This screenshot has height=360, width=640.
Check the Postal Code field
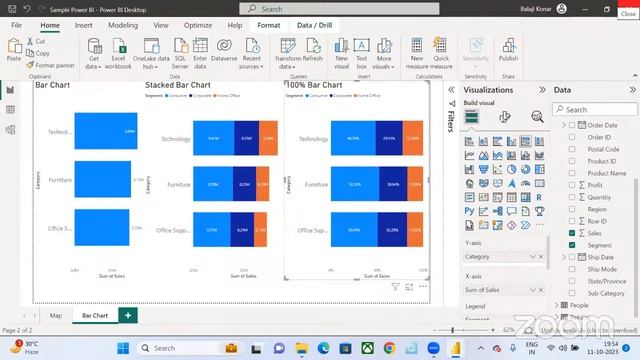[x=572, y=149]
